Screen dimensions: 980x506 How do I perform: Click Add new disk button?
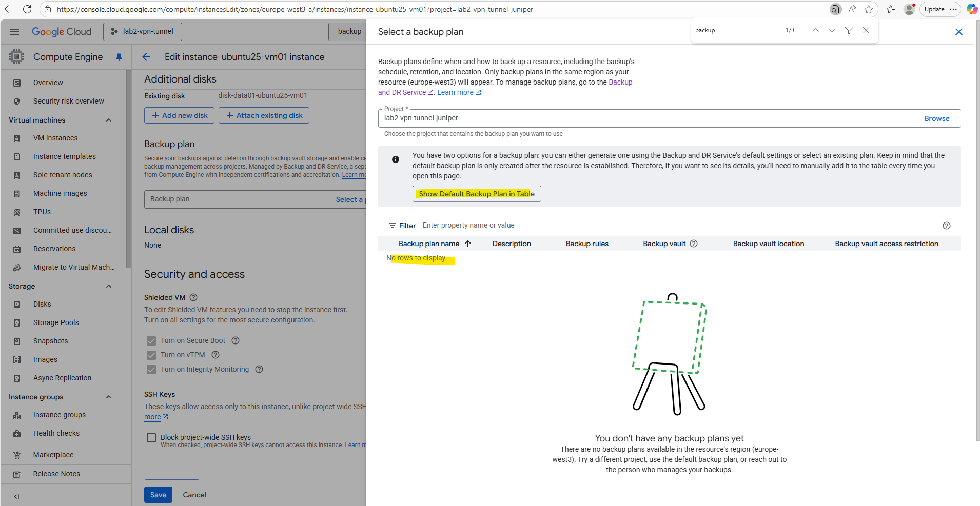[x=180, y=115]
